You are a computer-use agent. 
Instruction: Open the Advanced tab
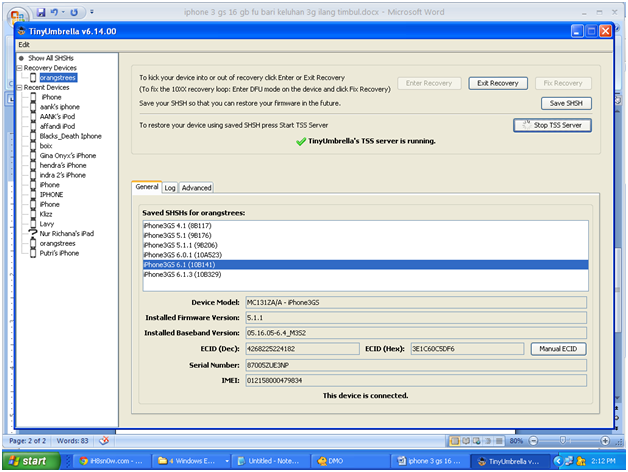196,188
